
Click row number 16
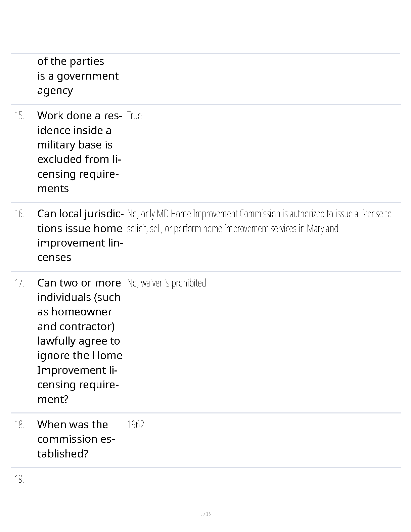tap(19, 214)
